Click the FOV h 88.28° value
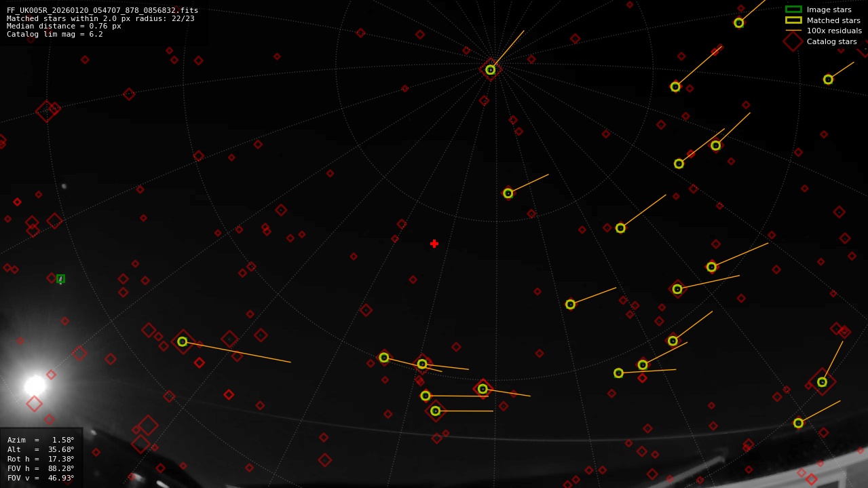Image resolution: width=868 pixels, height=488 pixels. point(61,468)
